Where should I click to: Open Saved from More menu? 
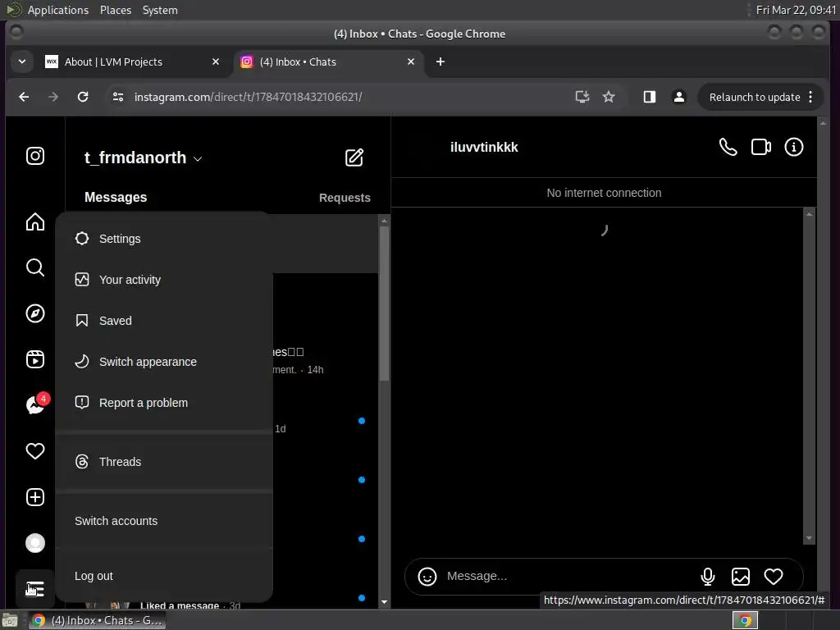(164, 321)
